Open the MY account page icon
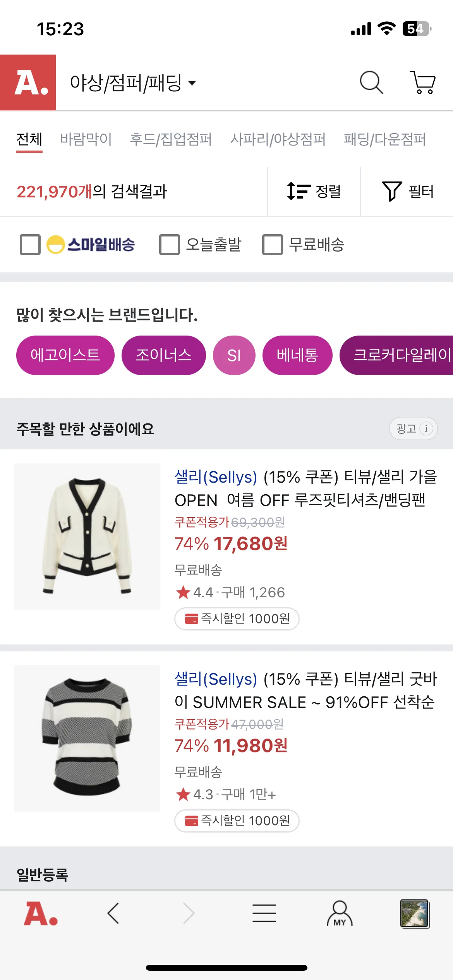Viewport: 453px width, 980px height. tap(340, 913)
